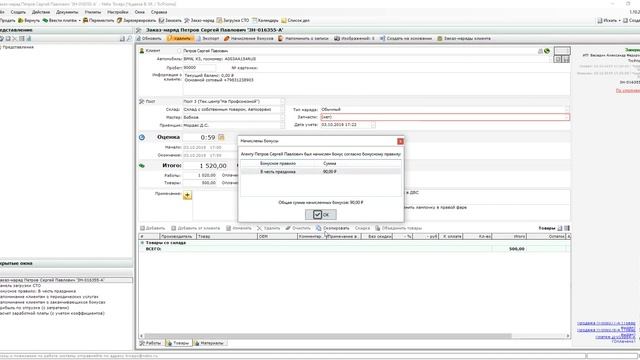The image size is (640, 360).
Task: Open the Настройки menu
Action: click(x=118, y=12)
